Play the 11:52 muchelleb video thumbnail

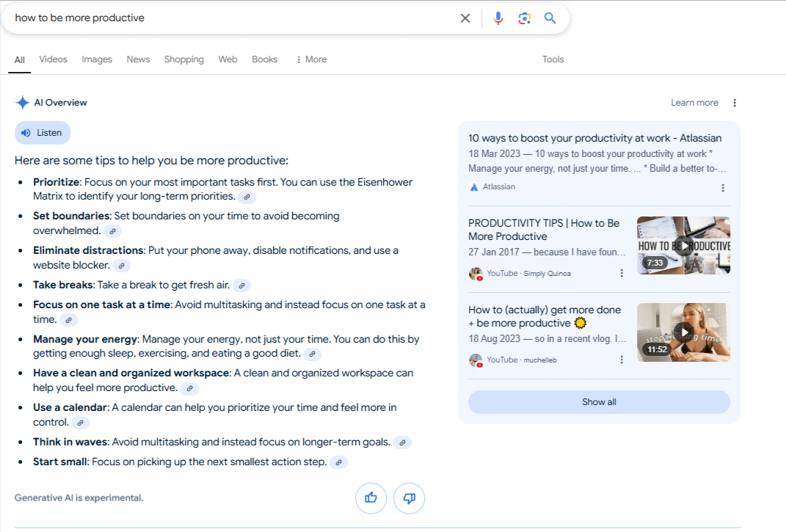tap(683, 332)
